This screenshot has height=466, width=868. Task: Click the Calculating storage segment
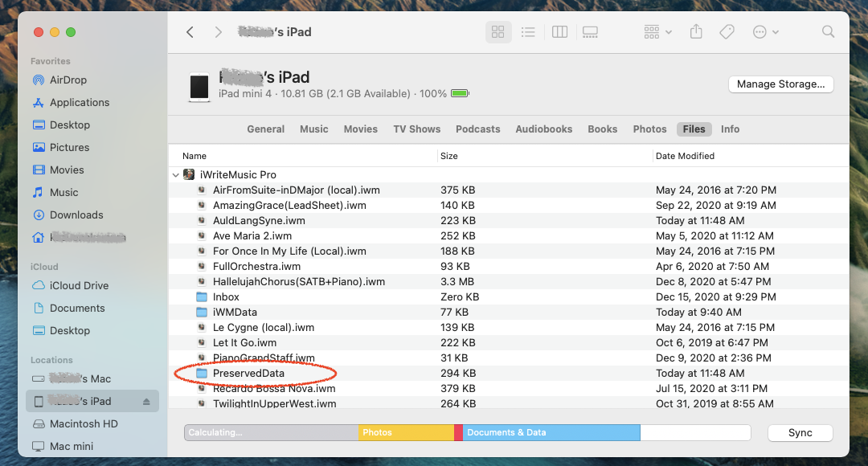tap(272, 433)
